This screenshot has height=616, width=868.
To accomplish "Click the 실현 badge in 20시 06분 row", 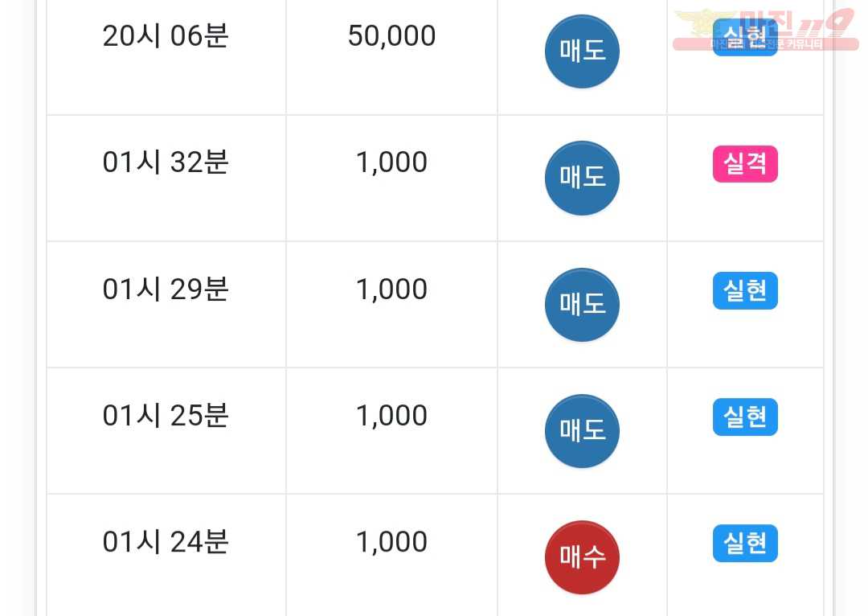I will point(745,37).
